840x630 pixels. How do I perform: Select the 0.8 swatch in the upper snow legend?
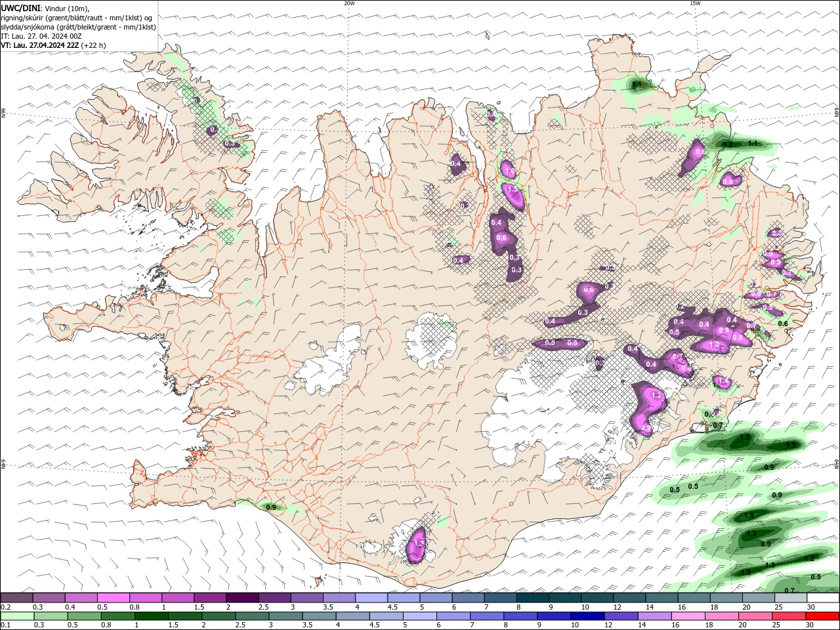click(x=146, y=597)
